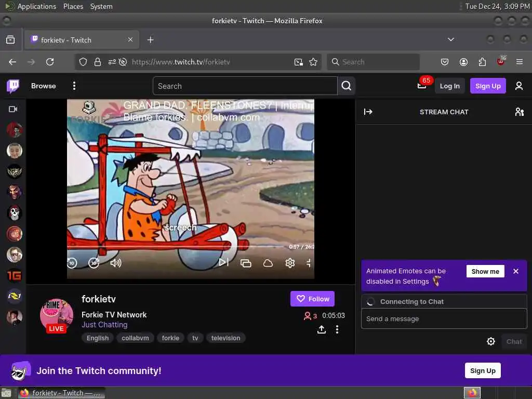Viewport: 532px width, 399px height.
Task: Open the chat community users list icon
Action: point(519,112)
